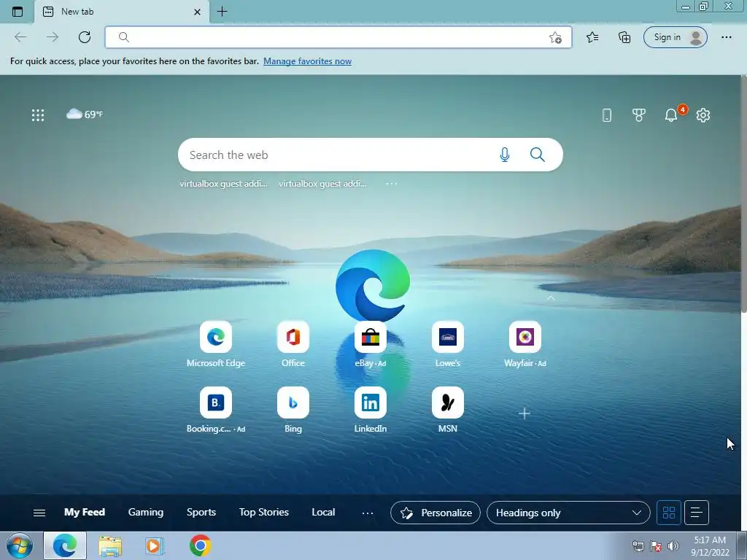Open the Wayfair quick link
The width and height of the screenshot is (747, 560).
tap(525, 345)
